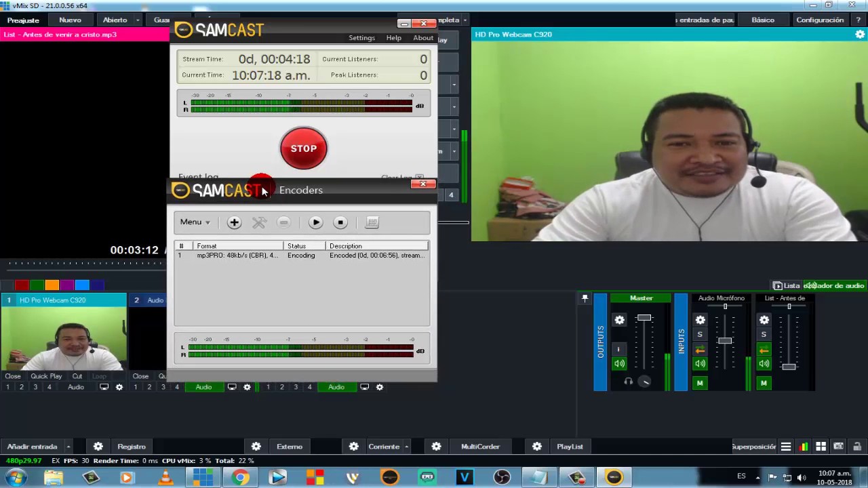Open encoder configuration wrench icon

coord(259,222)
